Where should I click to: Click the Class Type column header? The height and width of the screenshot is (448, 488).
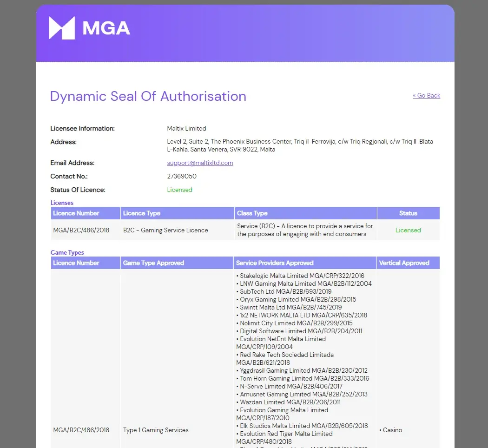point(306,213)
